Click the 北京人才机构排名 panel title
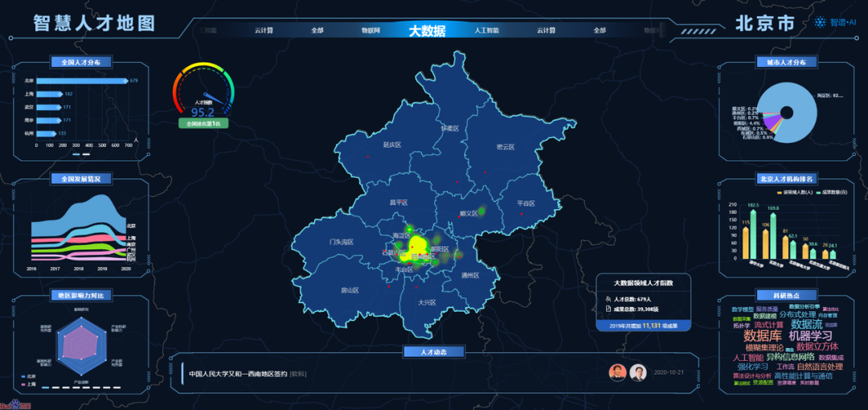This screenshot has width=868, height=410. coord(786,179)
